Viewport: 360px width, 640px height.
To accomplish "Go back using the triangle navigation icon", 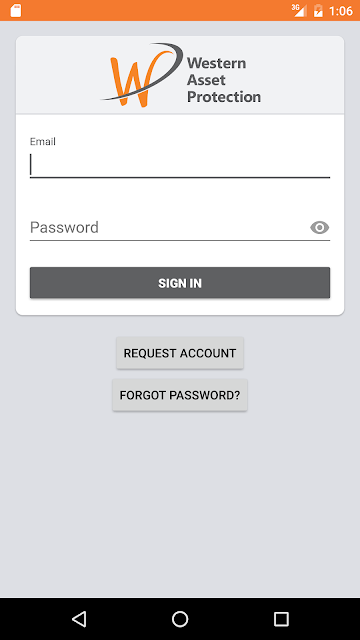I will 79,619.
